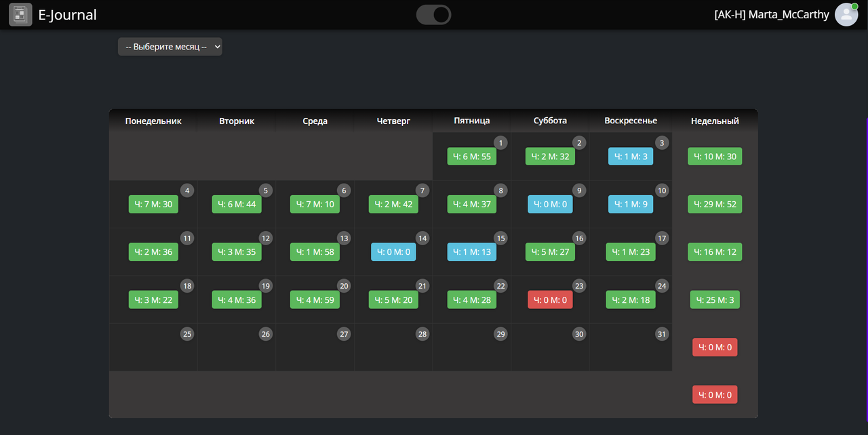Image resolution: width=868 pixels, height=435 pixels.
Task: Click the day 27 number badge
Action: click(x=344, y=333)
